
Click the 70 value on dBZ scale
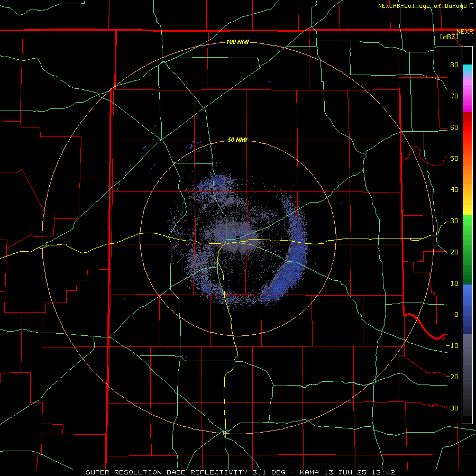tap(454, 96)
